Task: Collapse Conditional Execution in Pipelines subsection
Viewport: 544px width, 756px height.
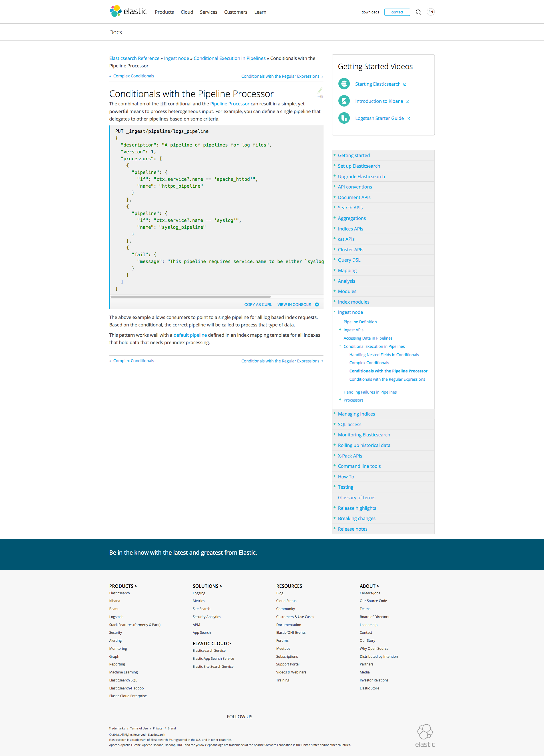Action: pyautogui.click(x=340, y=346)
